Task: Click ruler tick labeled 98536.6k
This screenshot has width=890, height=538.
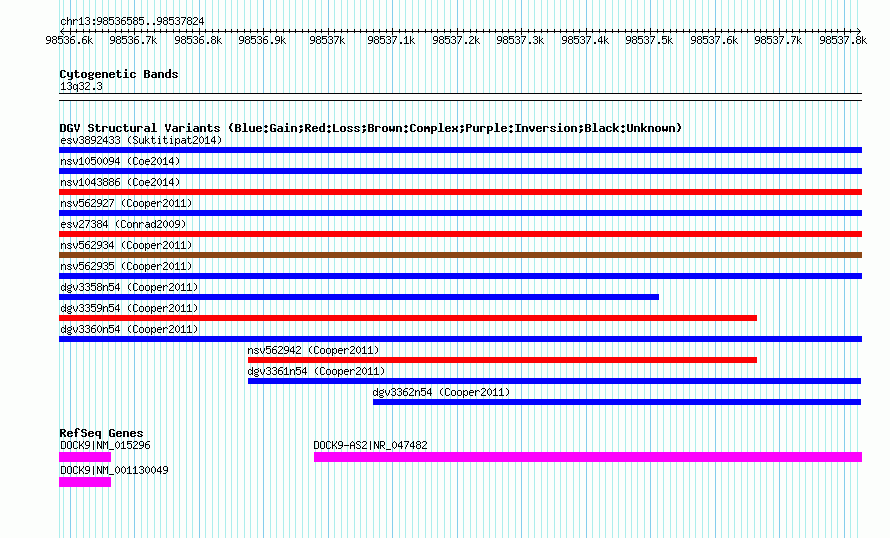Action: [x=69, y=40]
